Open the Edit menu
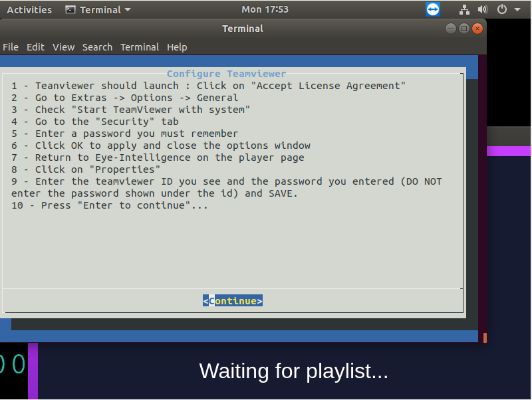The width and height of the screenshot is (532, 400). coord(35,47)
